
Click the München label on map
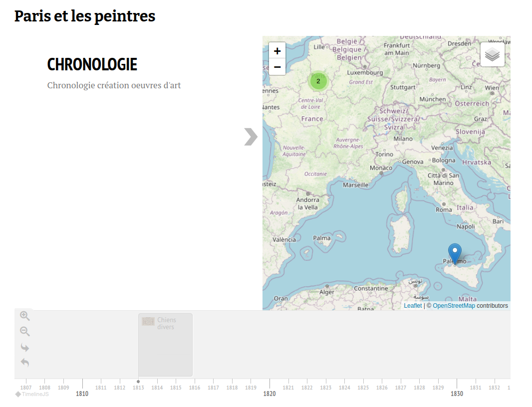[x=433, y=99]
